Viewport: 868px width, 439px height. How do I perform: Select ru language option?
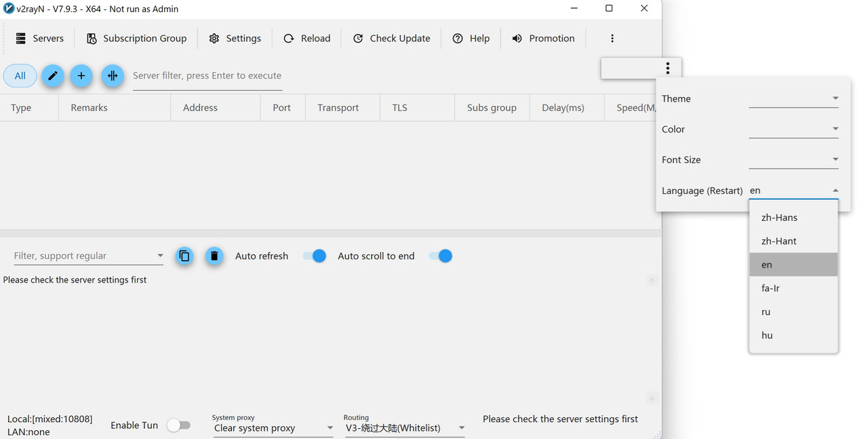[793, 312]
